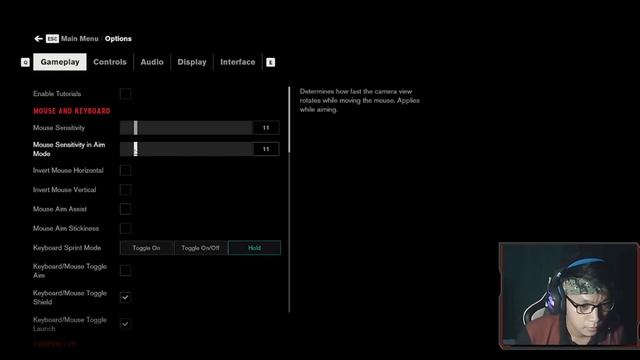This screenshot has height=360, width=640.
Task: Click the Q previous-tab key icon
Action: click(x=25, y=62)
